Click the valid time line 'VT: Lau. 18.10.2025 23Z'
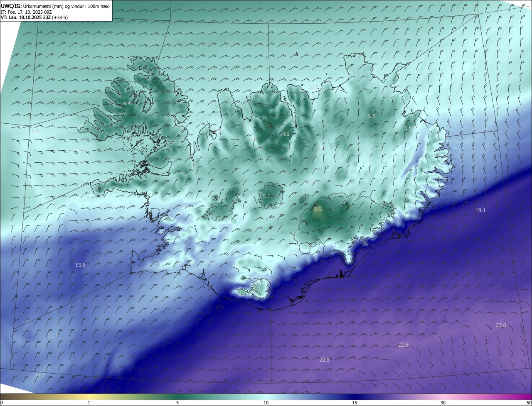The width and height of the screenshot is (532, 406). pyautogui.click(x=26, y=17)
